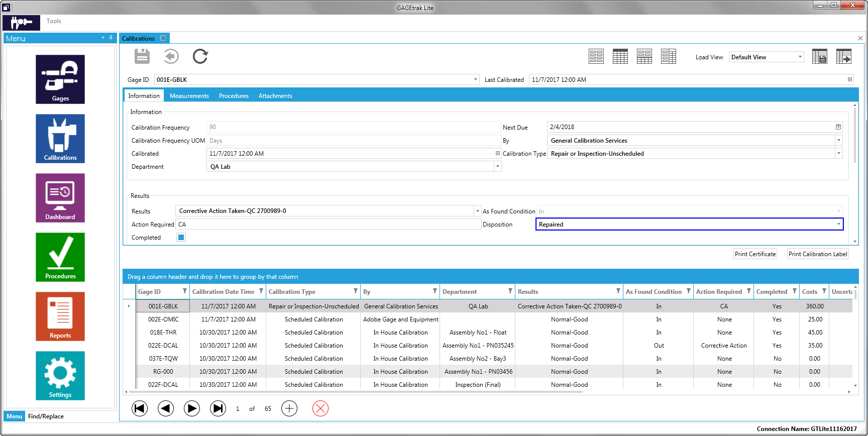Click the Action Required input field

coord(329,225)
